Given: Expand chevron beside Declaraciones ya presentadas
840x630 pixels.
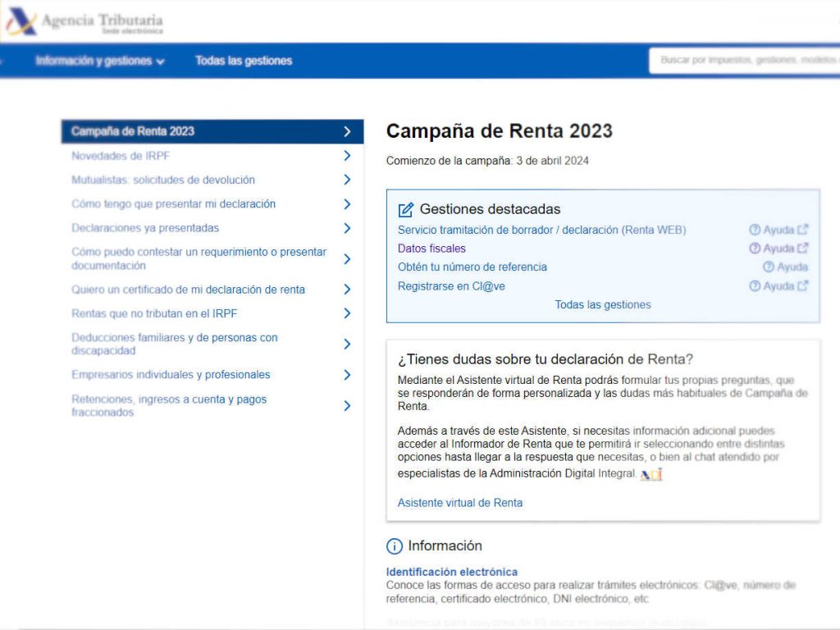Looking at the screenshot, I should [x=347, y=228].
